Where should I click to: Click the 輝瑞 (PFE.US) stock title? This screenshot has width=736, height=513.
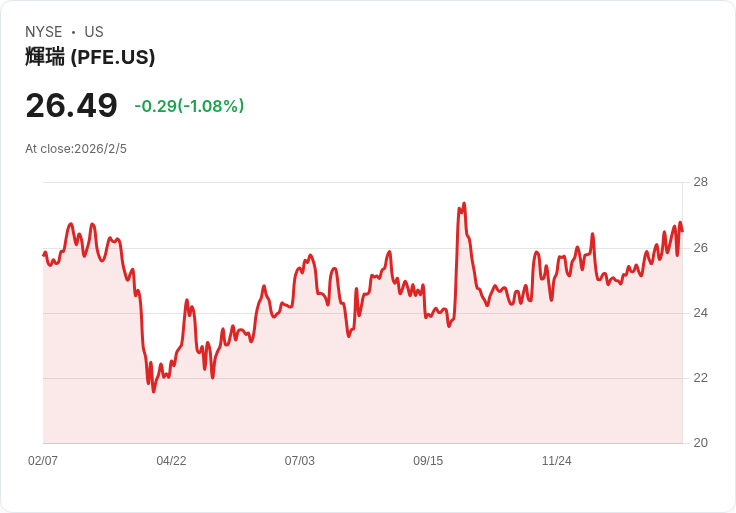coord(90,58)
